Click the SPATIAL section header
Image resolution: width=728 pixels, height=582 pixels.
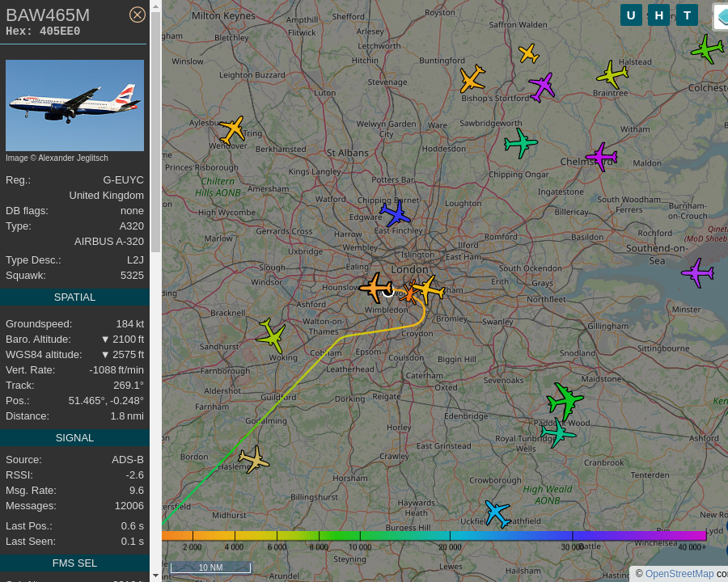[74, 297]
